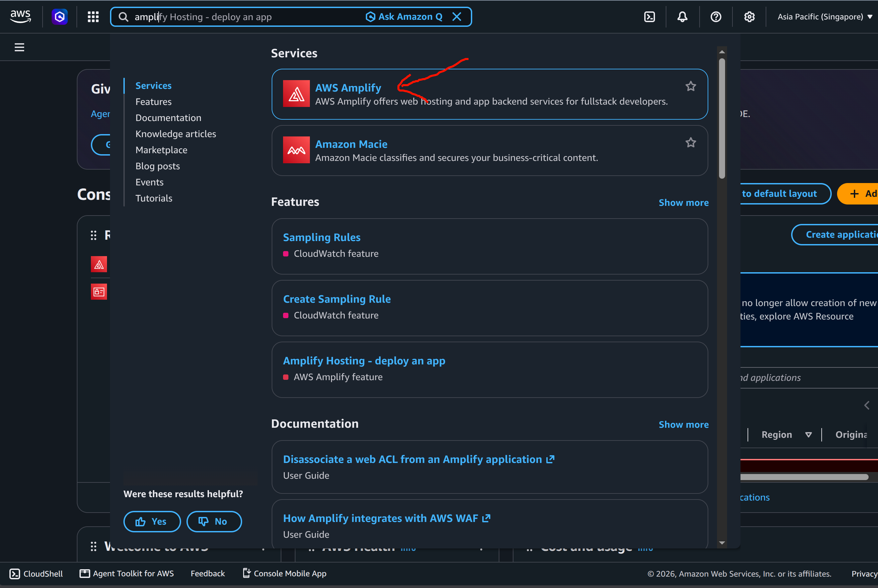Select the Knowledge articles filter category
The width and height of the screenshot is (878, 588).
click(x=175, y=134)
